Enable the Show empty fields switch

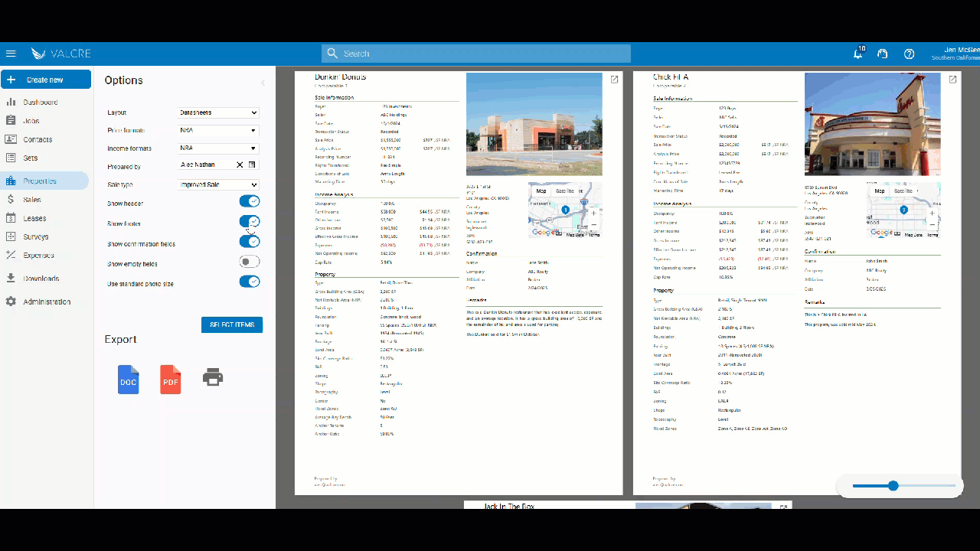click(x=250, y=262)
